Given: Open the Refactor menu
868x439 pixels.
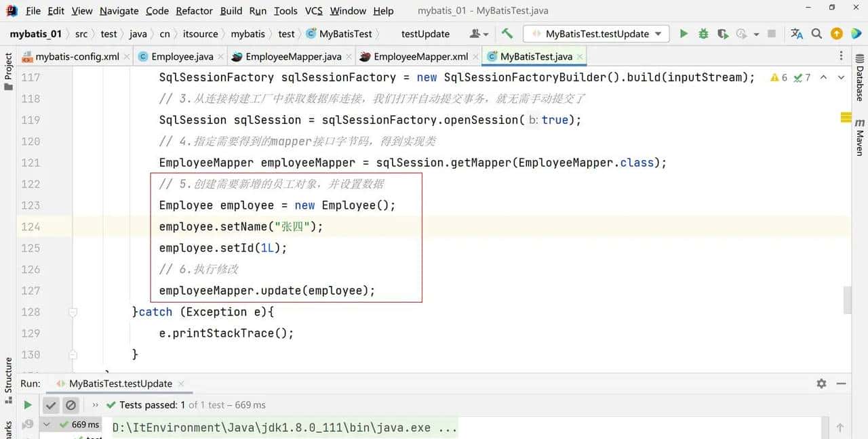Looking at the screenshot, I should [x=195, y=11].
